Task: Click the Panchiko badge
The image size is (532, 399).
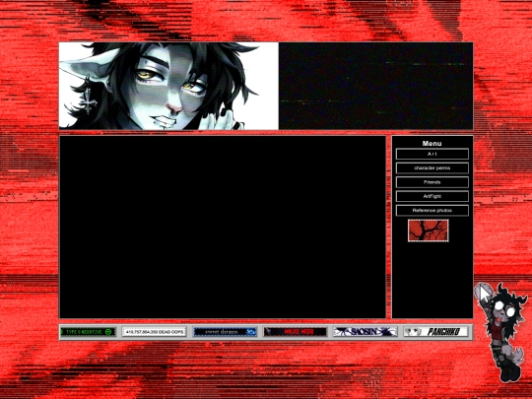Action: point(435,331)
